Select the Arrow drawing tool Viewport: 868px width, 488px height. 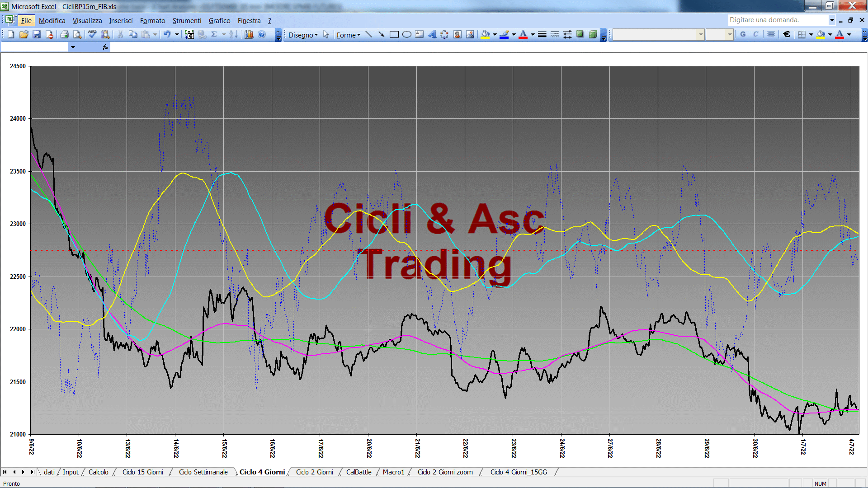click(x=381, y=34)
